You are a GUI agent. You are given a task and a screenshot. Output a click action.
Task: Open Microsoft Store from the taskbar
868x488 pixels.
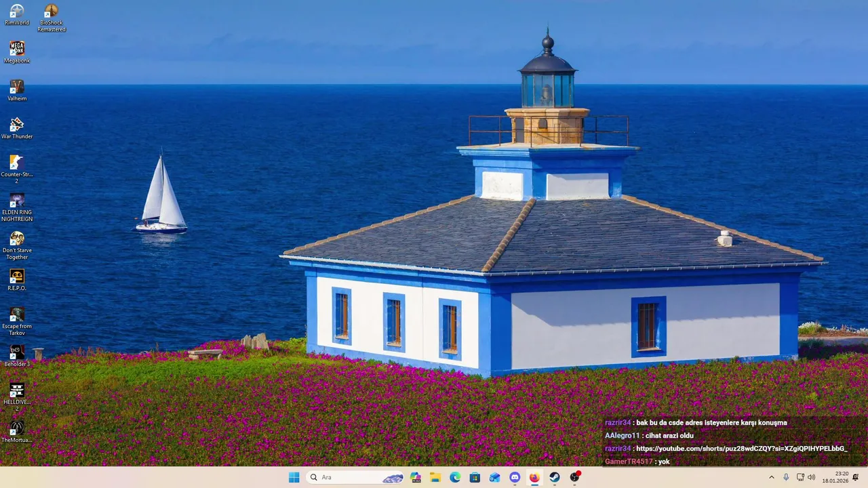coord(475,477)
